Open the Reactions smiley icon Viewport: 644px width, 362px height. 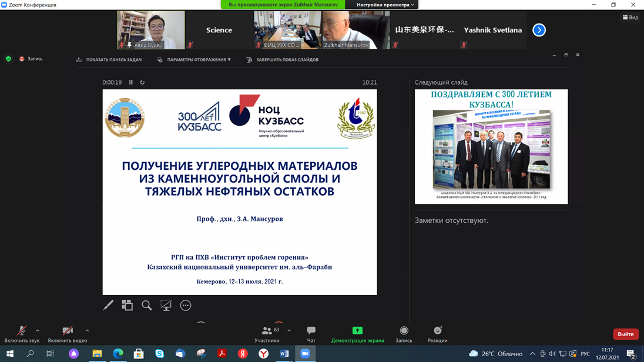point(437,334)
